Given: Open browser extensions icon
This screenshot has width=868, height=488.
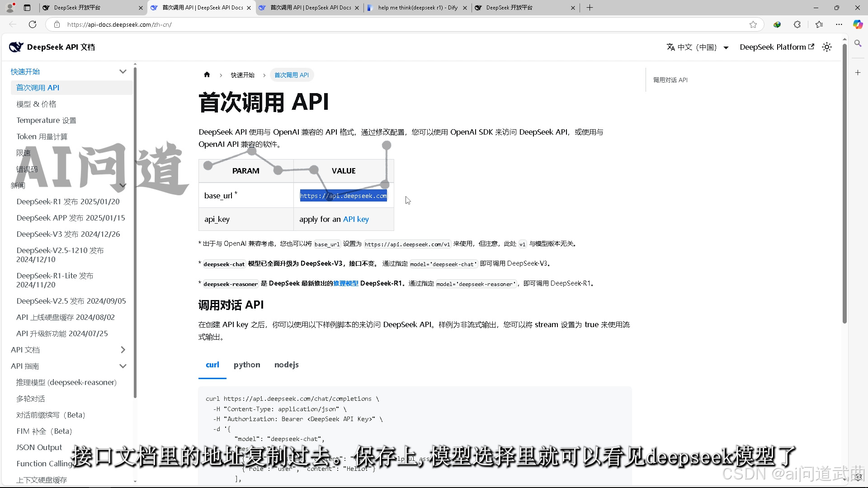Looking at the screenshot, I should [797, 24].
